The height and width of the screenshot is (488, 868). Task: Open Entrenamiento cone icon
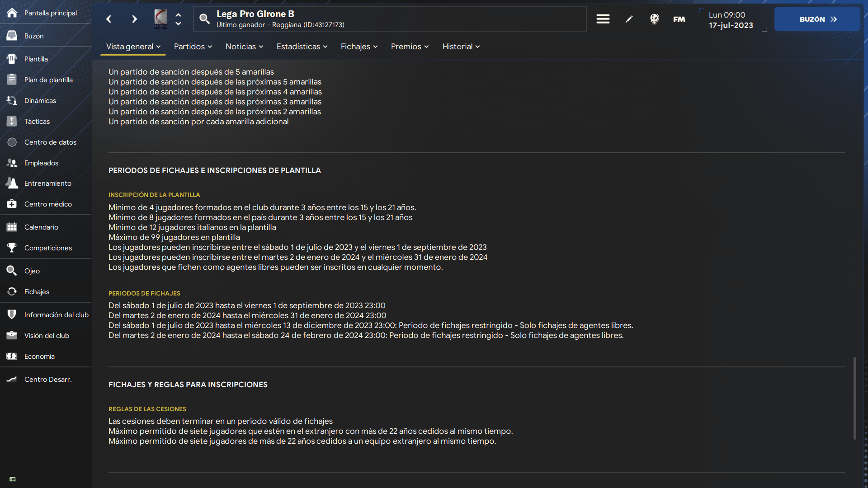click(12, 183)
